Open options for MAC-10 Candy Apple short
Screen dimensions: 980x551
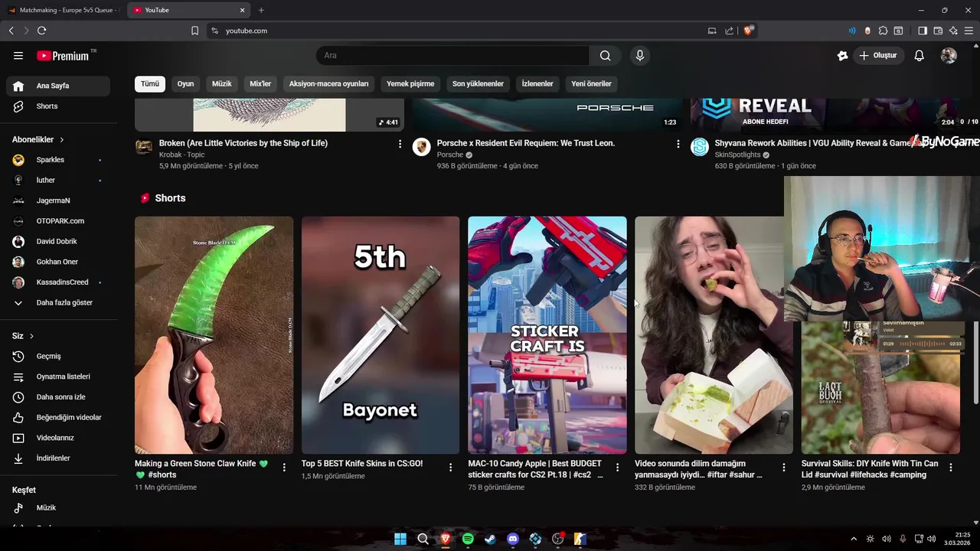617,467
